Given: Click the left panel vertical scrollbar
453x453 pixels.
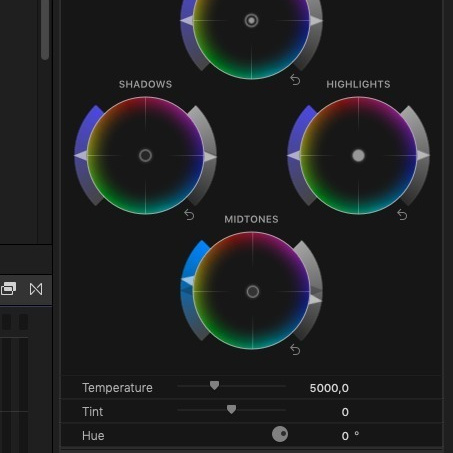Looking at the screenshot, I should pos(45,30).
